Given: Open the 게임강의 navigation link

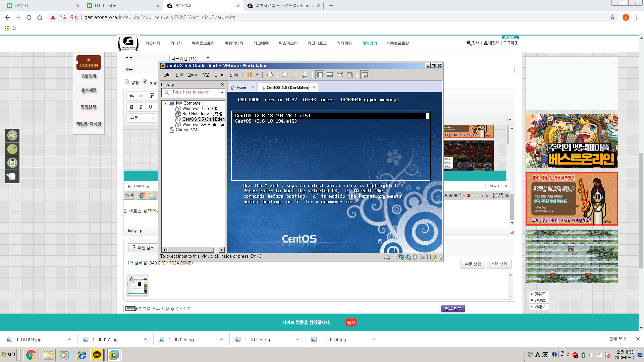Looking at the screenshot, I should (x=369, y=43).
